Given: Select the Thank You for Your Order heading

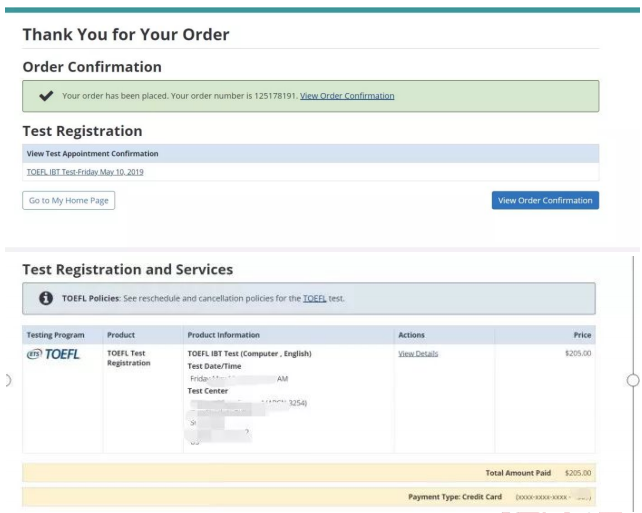Looking at the screenshot, I should pos(126,34).
